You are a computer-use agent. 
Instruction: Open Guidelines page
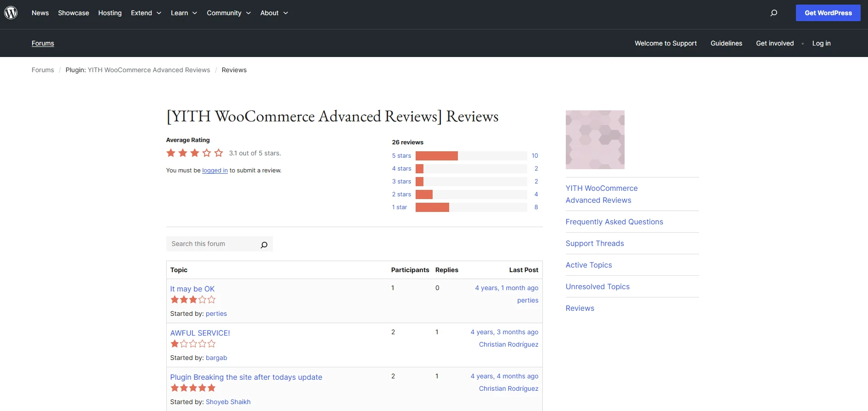[726, 43]
